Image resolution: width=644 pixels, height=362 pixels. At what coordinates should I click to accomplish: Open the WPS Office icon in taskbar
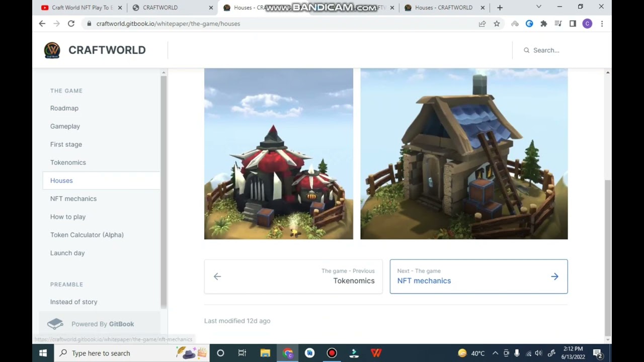coord(376,353)
